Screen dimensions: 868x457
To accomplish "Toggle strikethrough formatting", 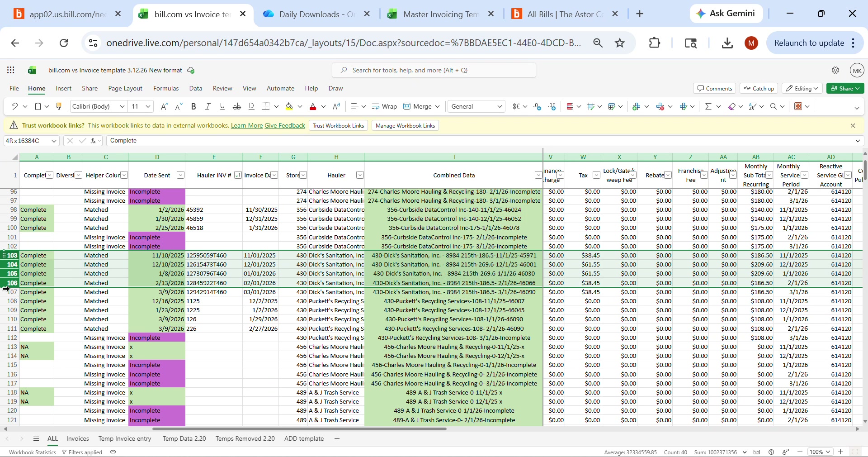I will click(236, 106).
